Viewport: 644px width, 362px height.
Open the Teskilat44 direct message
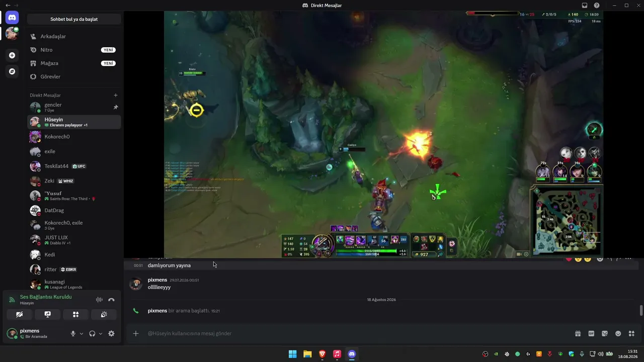pos(74,166)
